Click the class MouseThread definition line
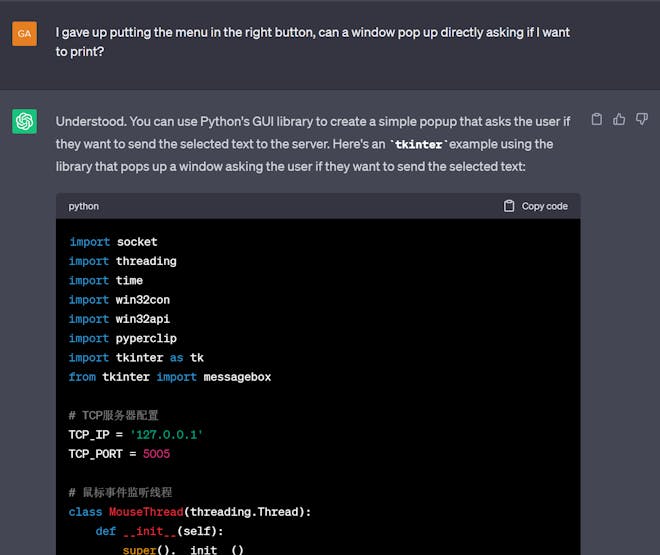Viewport: 660px width, 555px height. (190, 512)
